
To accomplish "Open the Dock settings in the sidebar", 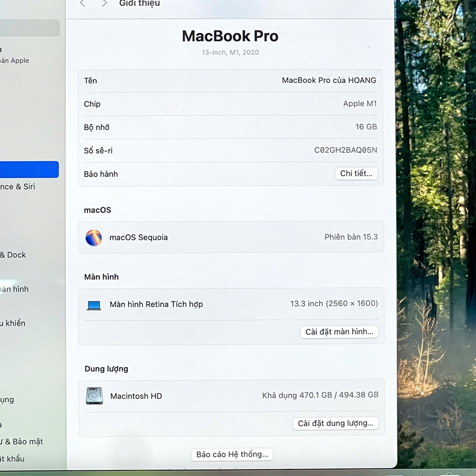I will coord(13,255).
